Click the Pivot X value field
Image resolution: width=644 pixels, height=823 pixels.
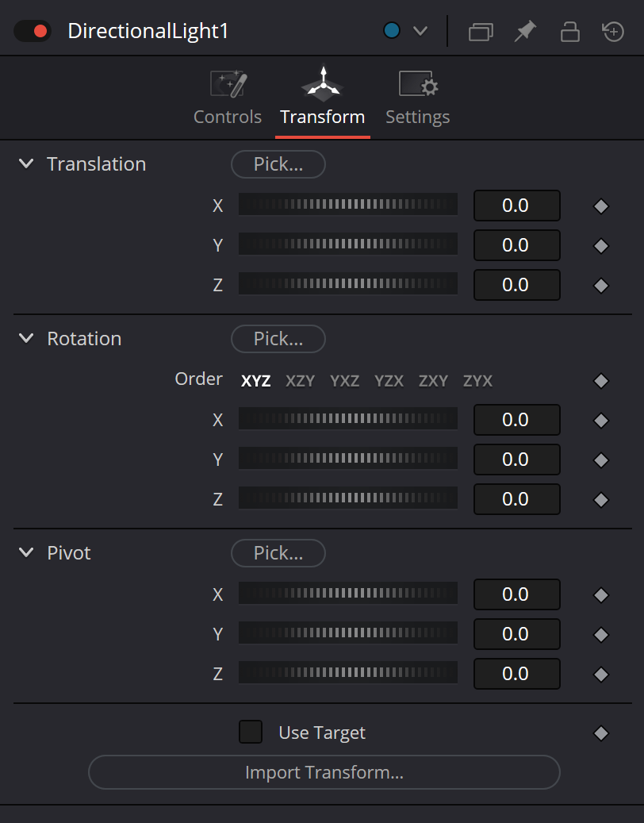pyautogui.click(x=516, y=594)
